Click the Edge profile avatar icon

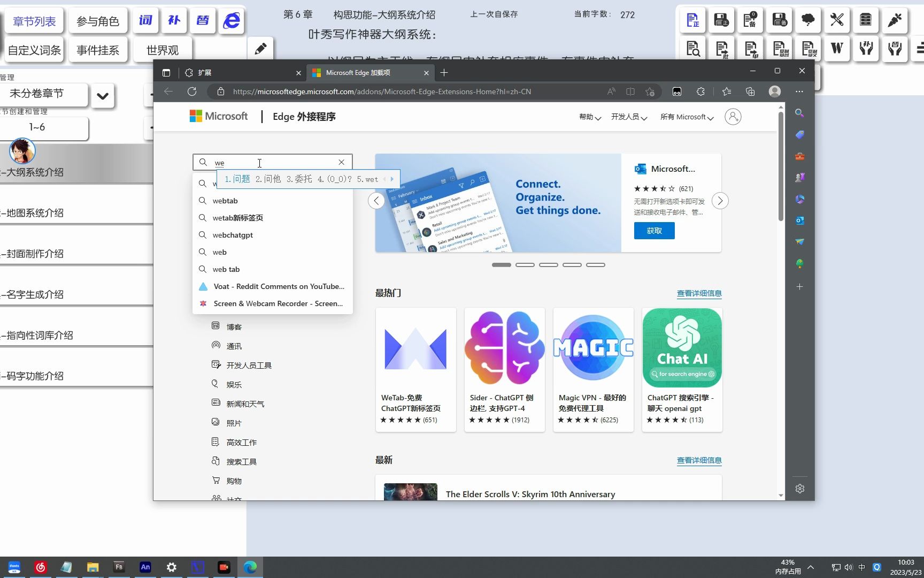click(774, 92)
